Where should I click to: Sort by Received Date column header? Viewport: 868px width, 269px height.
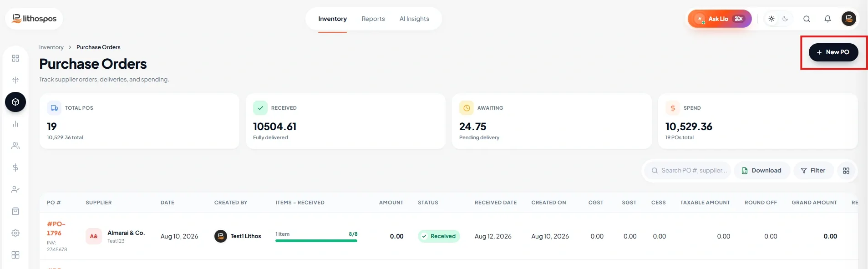click(496, 203)
